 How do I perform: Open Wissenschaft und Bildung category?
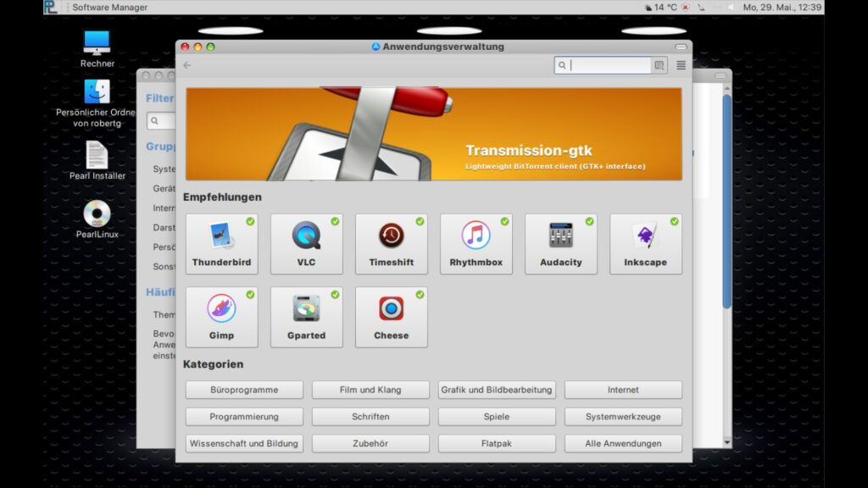244,443
